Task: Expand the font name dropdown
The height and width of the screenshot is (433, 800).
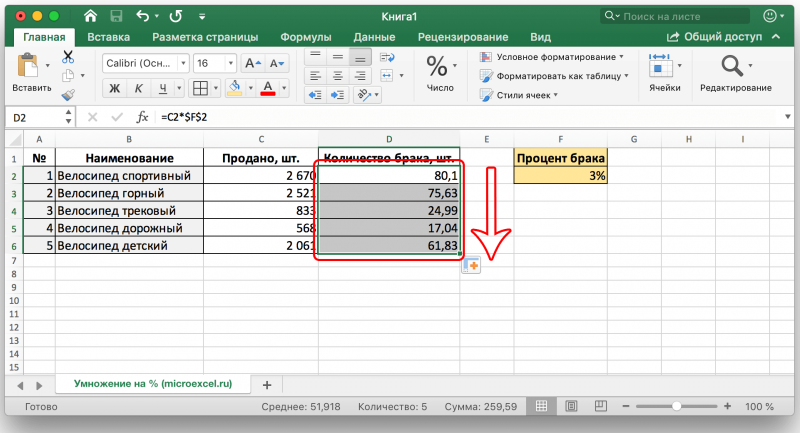Action: pyautogui.click(x=183, y=63)
